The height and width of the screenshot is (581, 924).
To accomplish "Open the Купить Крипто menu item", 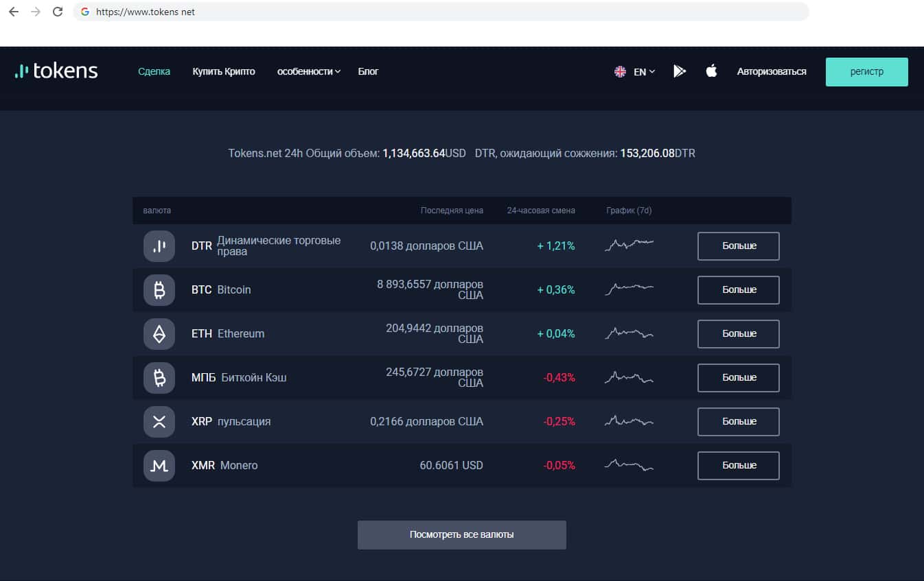I will coord(224,71).
